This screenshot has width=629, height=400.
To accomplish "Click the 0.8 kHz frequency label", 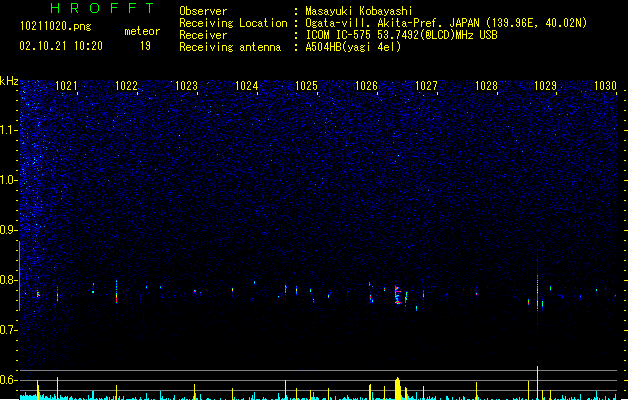I will 9,280.
